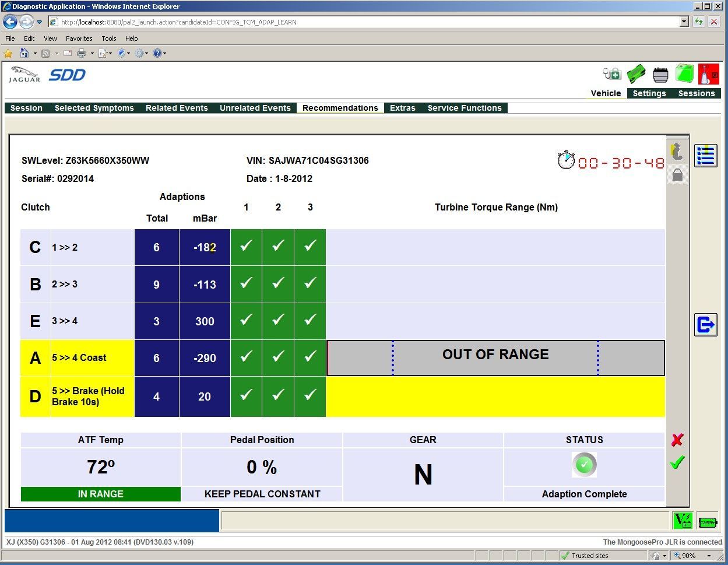Open the 90% zoom level dropdown
Image resolution: width=728 pixels, height=565 pixels.
pos(709,556)
